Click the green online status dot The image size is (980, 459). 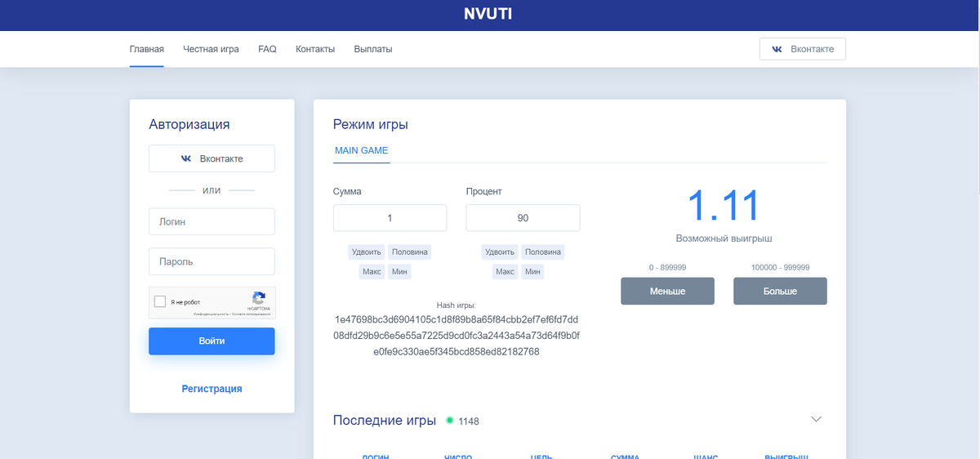(449, 421)
